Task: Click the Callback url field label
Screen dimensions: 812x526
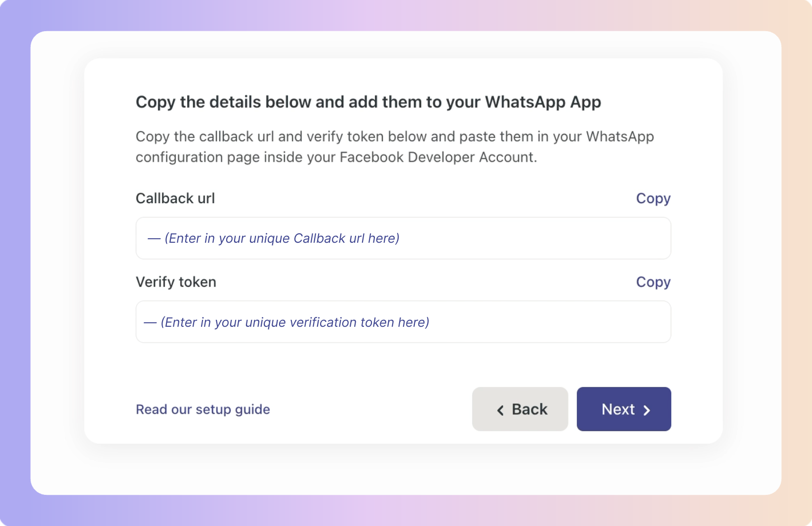Action: 175,198
